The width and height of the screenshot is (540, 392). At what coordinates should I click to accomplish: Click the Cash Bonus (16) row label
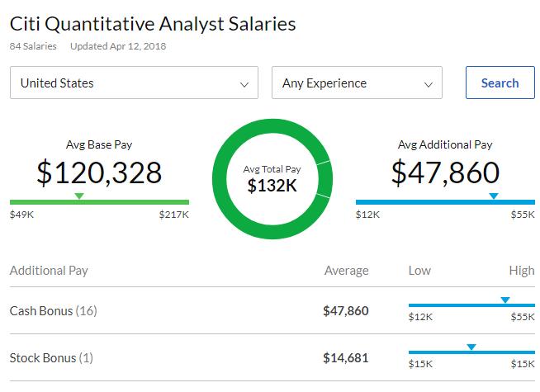tap(51, 311)
